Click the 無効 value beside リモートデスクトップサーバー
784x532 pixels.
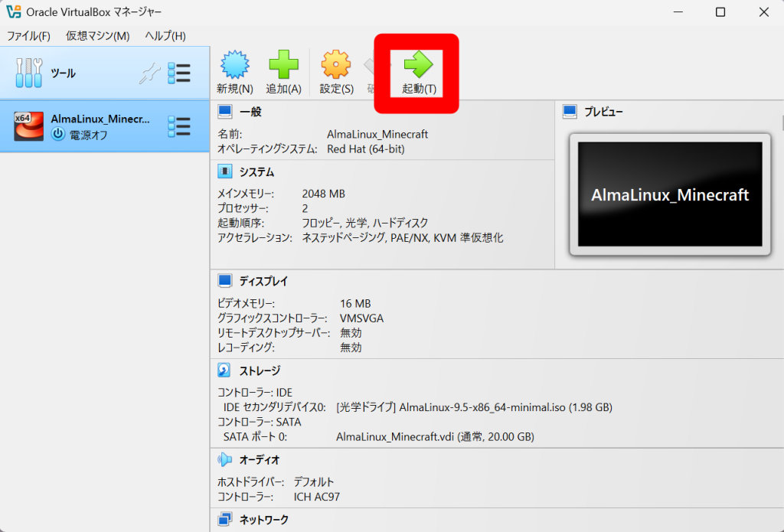point(351,332)
